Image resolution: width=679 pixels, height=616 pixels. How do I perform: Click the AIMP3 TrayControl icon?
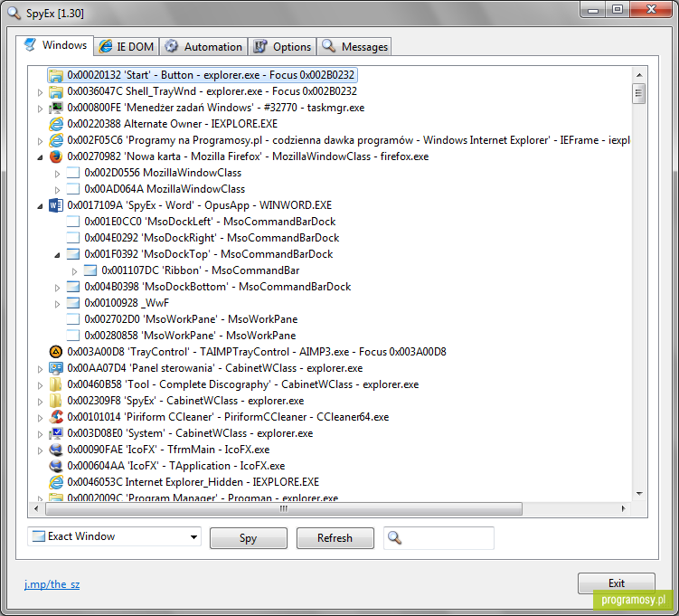point(56,352)
